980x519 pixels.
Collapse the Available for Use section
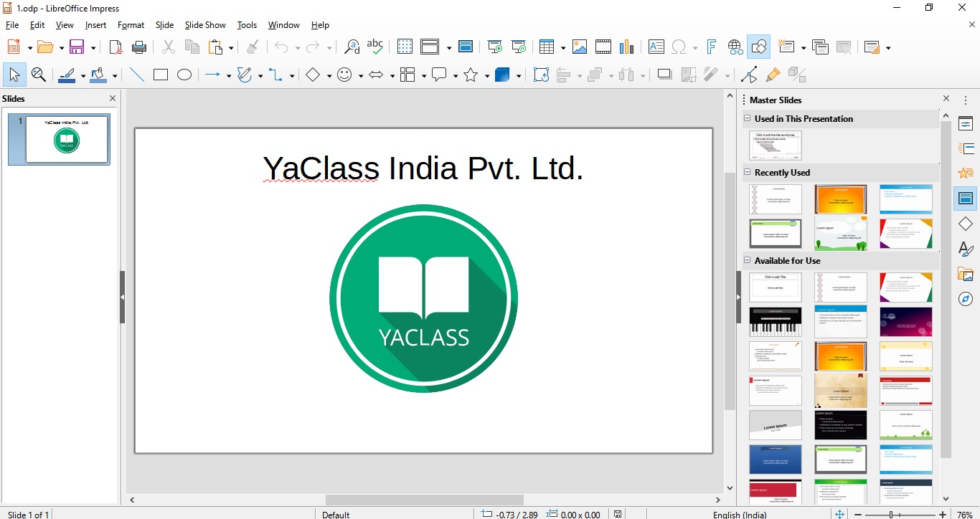tap(748, 261)
